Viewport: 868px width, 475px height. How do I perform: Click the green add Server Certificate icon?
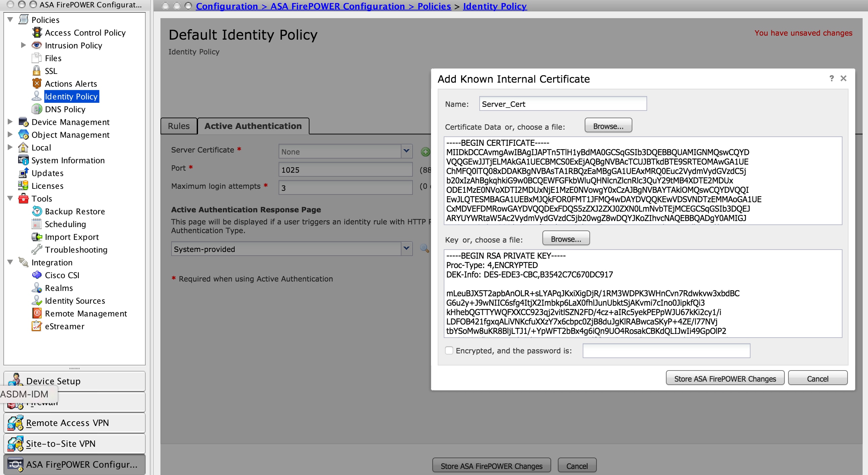[426, 152]
